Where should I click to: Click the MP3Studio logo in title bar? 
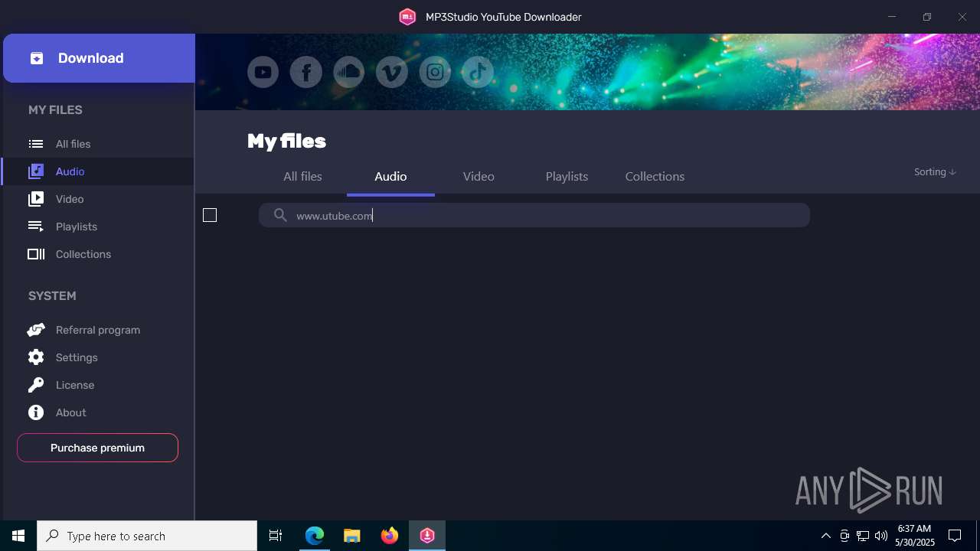coord(407,17)
